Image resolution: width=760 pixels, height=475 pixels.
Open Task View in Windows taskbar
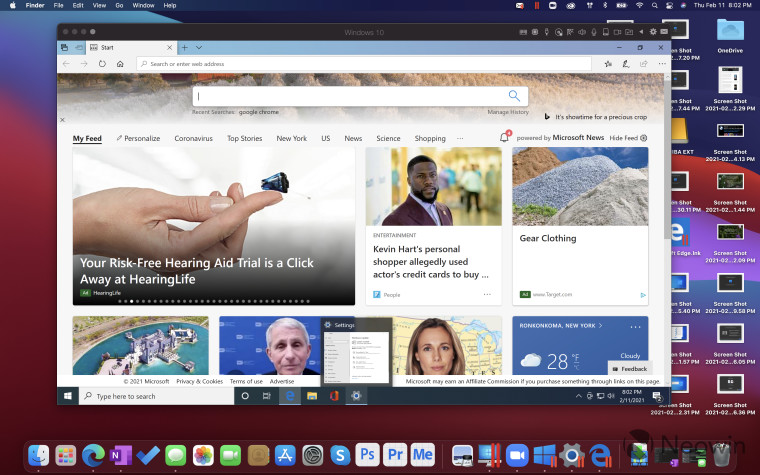point(267,396)
